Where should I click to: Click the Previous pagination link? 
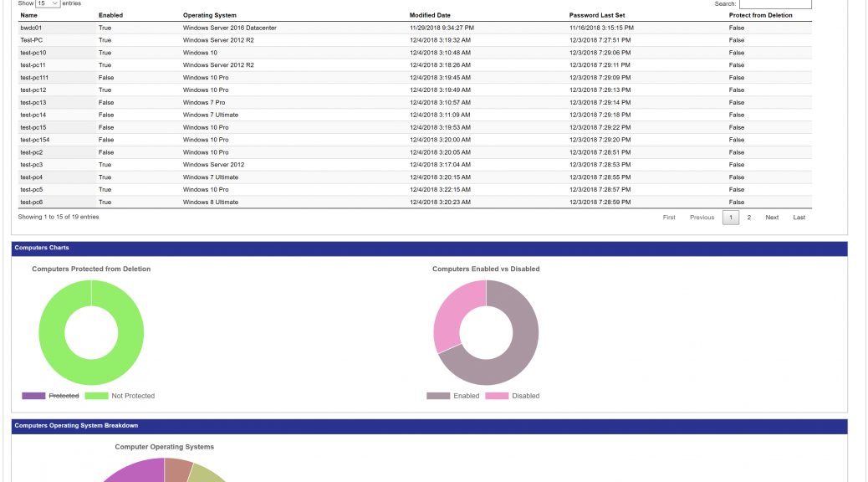pos(702,218)
